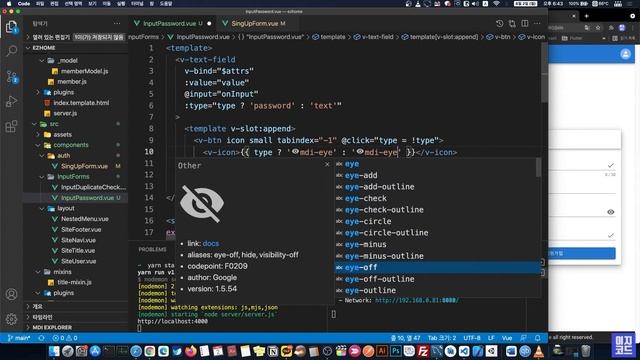Viewport: 640px width, 360px height.
Task: Click the explorer more actions ellipsis
Action: 117,24
